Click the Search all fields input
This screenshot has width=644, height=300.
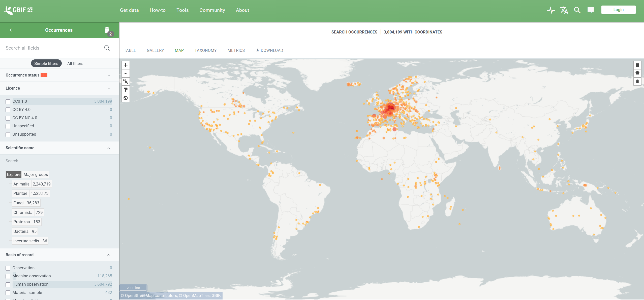coord(53,48)
